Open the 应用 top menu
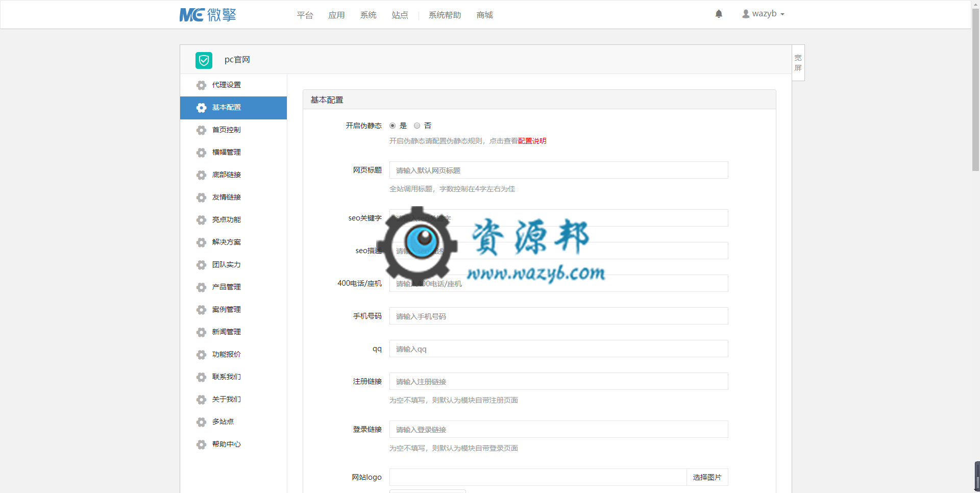This screenshot has width=980, height=493. (337, 15)
